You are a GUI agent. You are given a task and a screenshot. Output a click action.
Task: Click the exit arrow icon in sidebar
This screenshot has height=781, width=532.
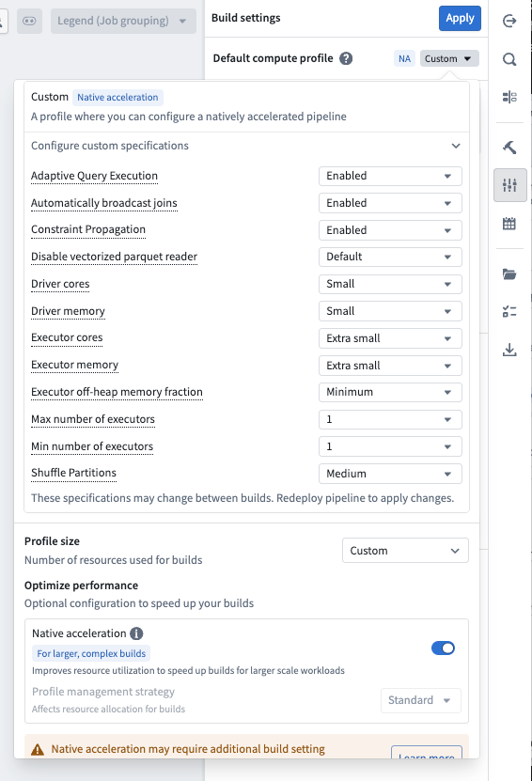point(509,21)
